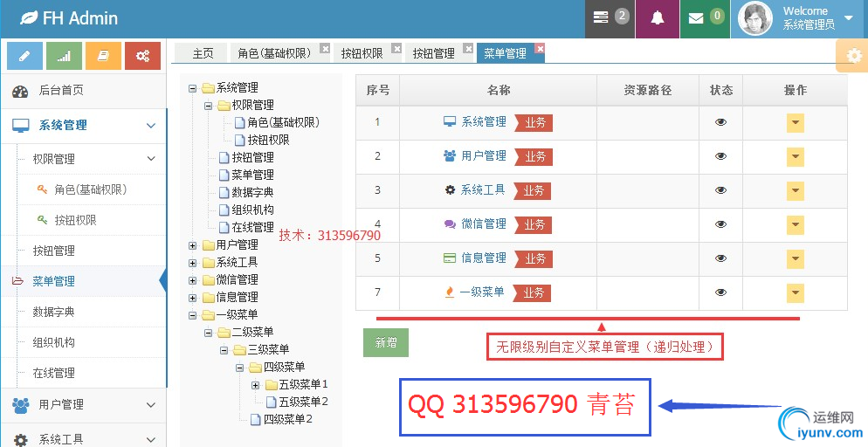Viewport: 868px width, 447px height.
Task: Click the orange book shortcut button
Action: pyautogui.click(x=103, y=56)
